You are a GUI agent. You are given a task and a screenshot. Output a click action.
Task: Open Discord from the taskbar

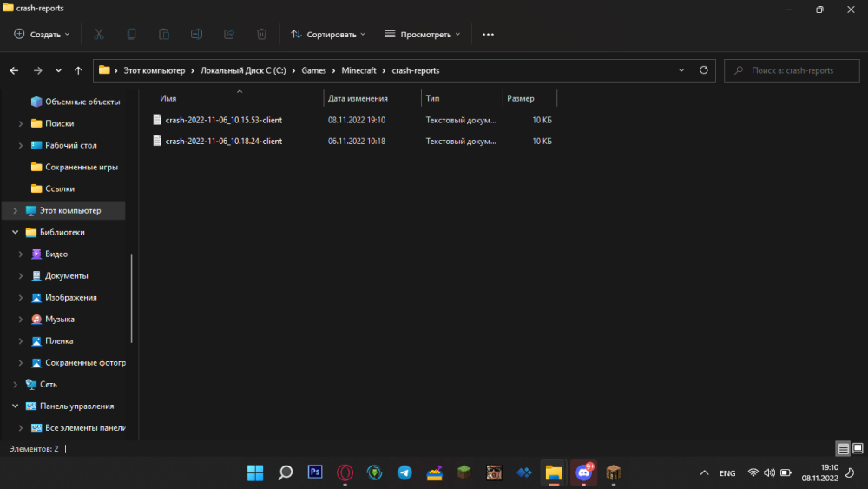[x=583, y=472]
